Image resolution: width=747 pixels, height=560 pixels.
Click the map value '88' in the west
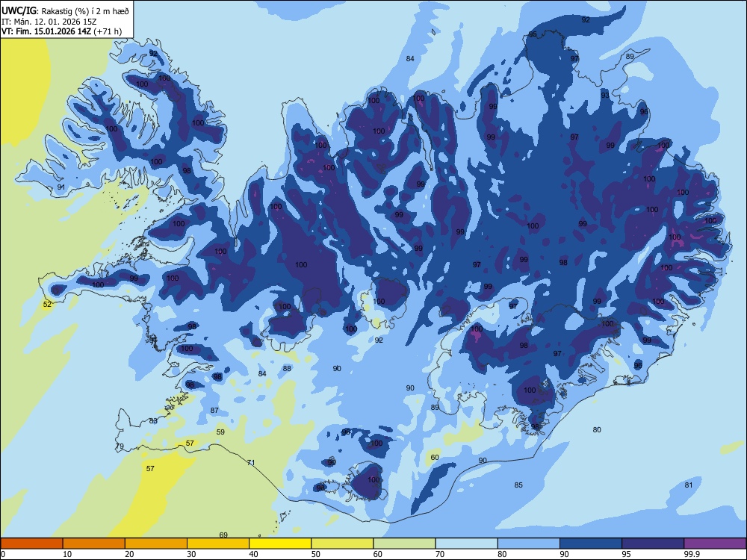pyautogui.click(x=287, y=368)
